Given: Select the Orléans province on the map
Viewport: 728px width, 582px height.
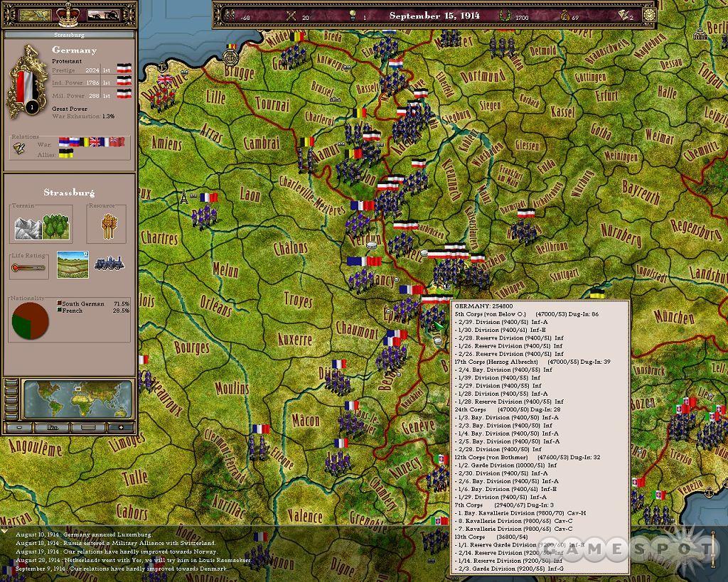Looking at the screenshot, I should click(x=215, y=305).
